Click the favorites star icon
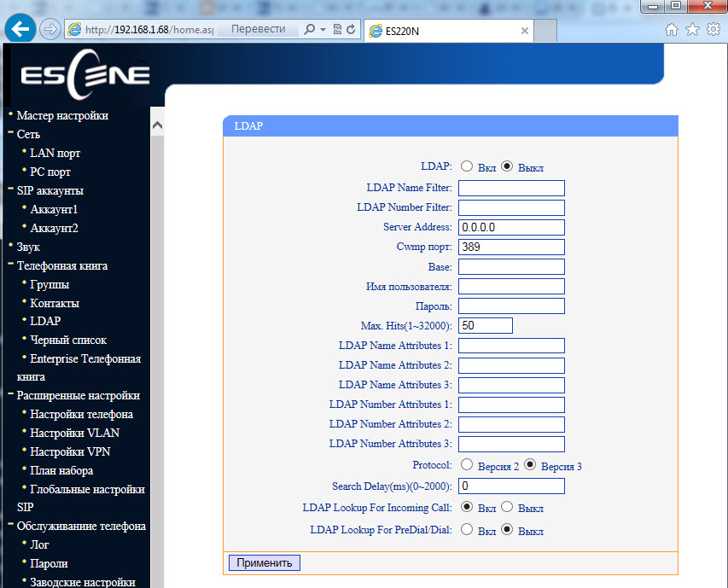 pos(692,28)
